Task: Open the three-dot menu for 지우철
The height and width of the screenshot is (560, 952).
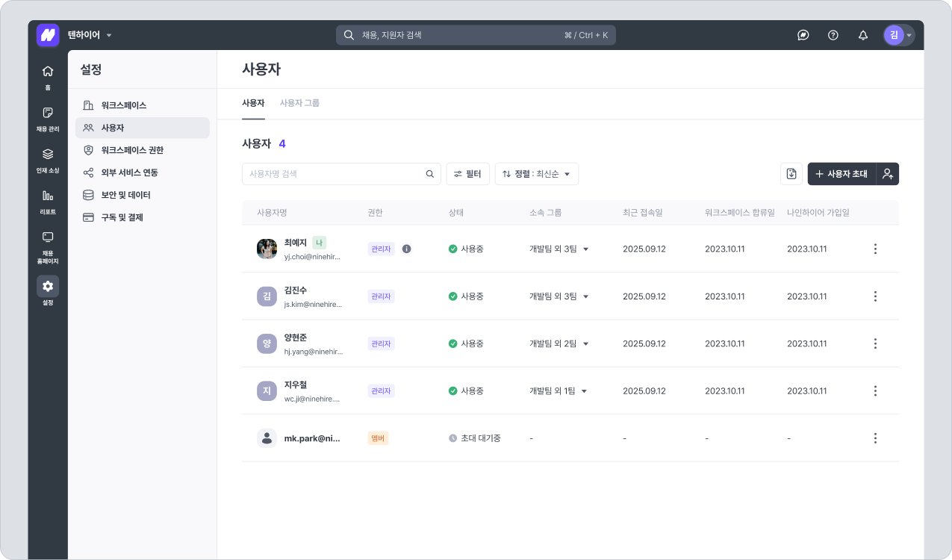Action: pos(875,391)
